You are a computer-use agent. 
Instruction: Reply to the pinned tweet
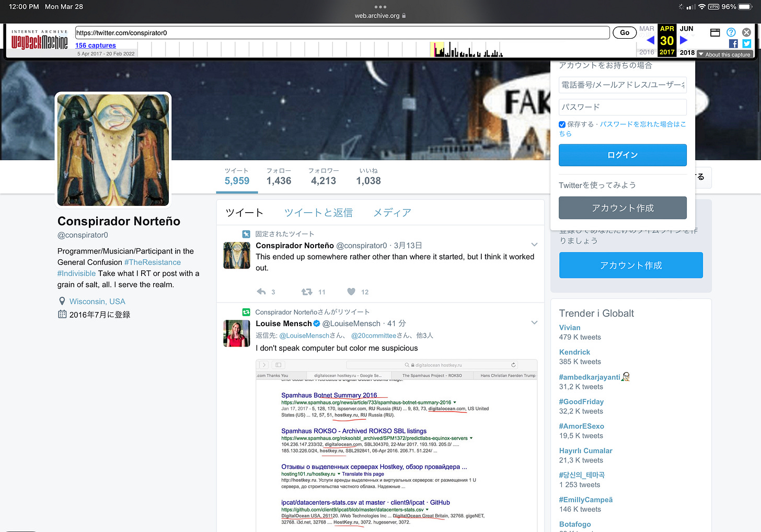[x=261, y=292]
